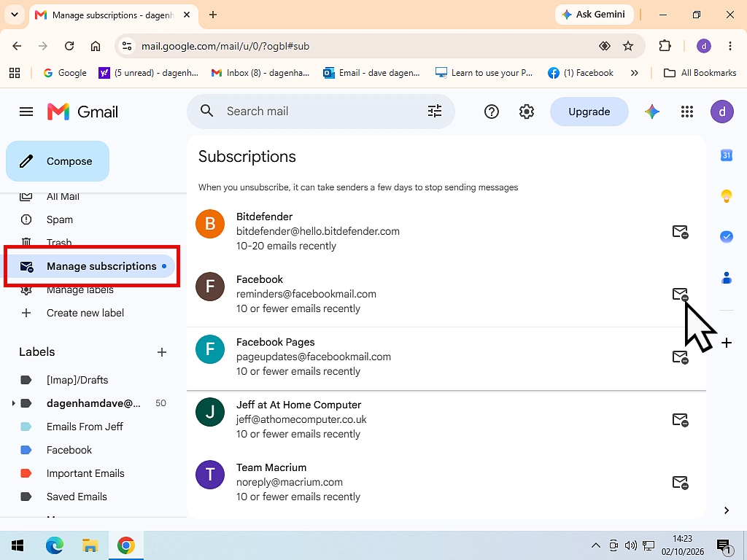Viewport: 747px width, 560px height.
Task: View site information icon in address bar
Action: click(x=127, y=46)
